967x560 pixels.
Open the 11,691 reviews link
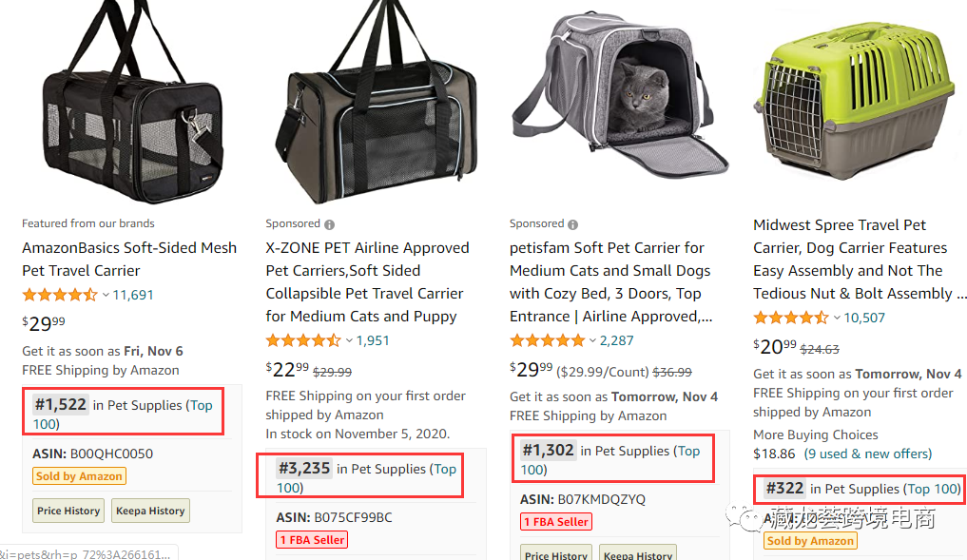tap(133, 295)
